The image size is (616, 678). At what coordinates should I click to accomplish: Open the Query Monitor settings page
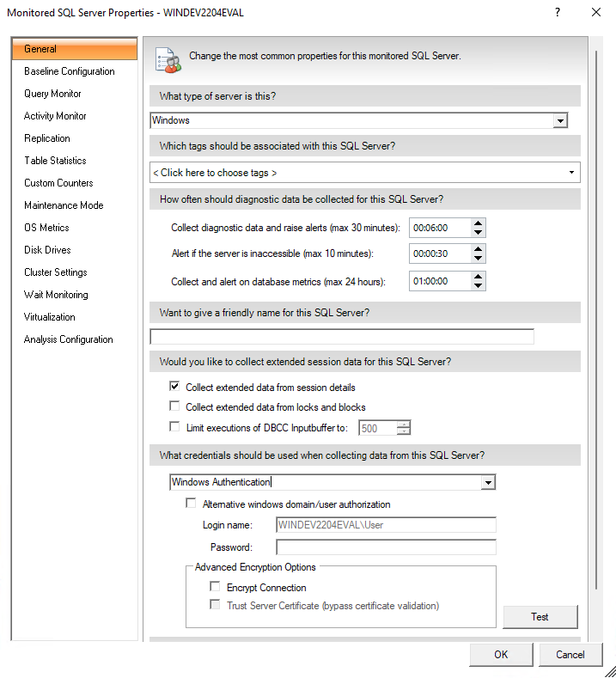(52, 94)
